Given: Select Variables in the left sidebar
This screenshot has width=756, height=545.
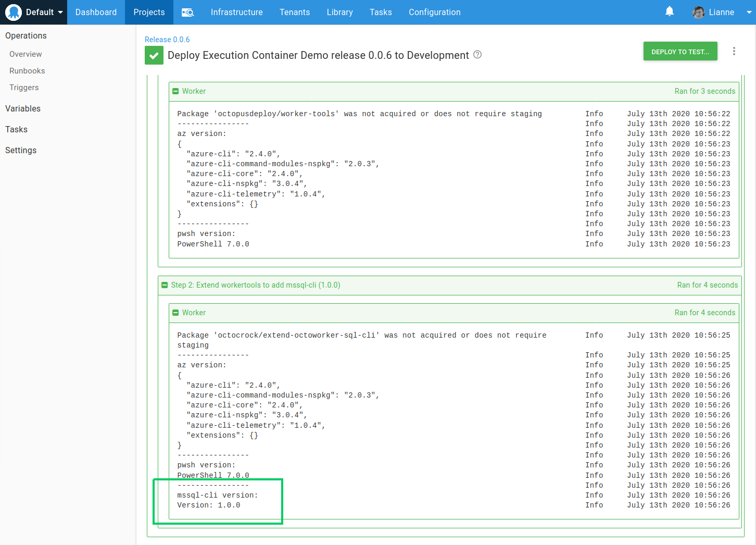Looking at the screenshot, I should coord(23,108).
